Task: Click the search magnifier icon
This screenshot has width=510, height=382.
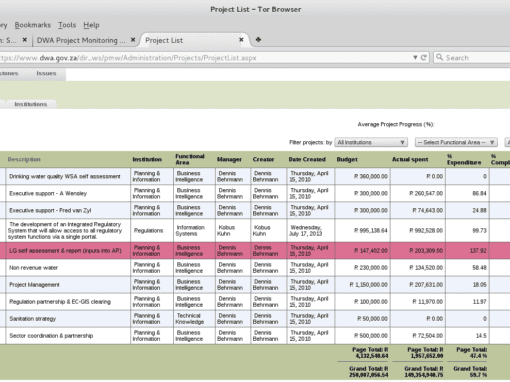Action: click(440, 57)
